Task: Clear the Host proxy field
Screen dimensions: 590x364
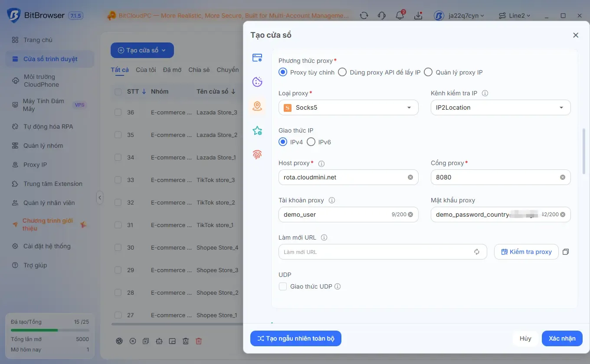Action: click(x=410, y=177)
